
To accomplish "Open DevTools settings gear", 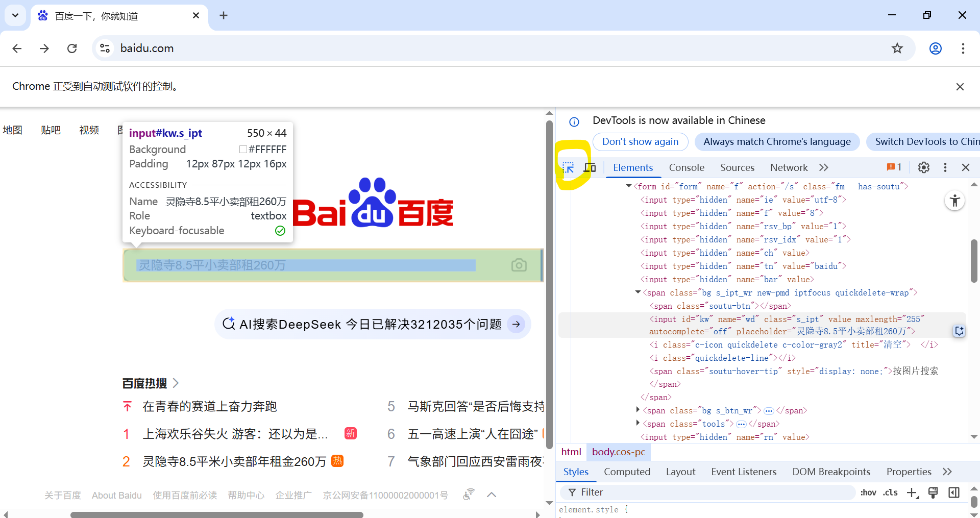I will pos(924,167).
